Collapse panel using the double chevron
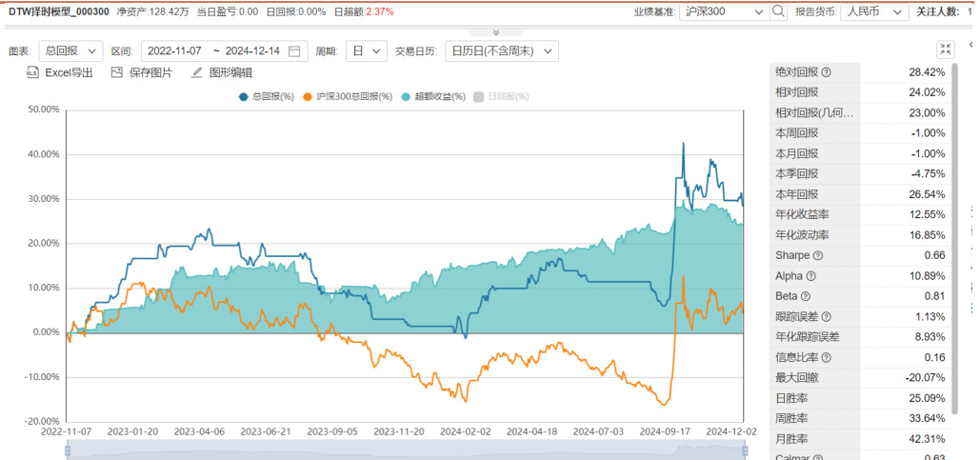This screenshot has width=980, height=460. tap(493, 31)
